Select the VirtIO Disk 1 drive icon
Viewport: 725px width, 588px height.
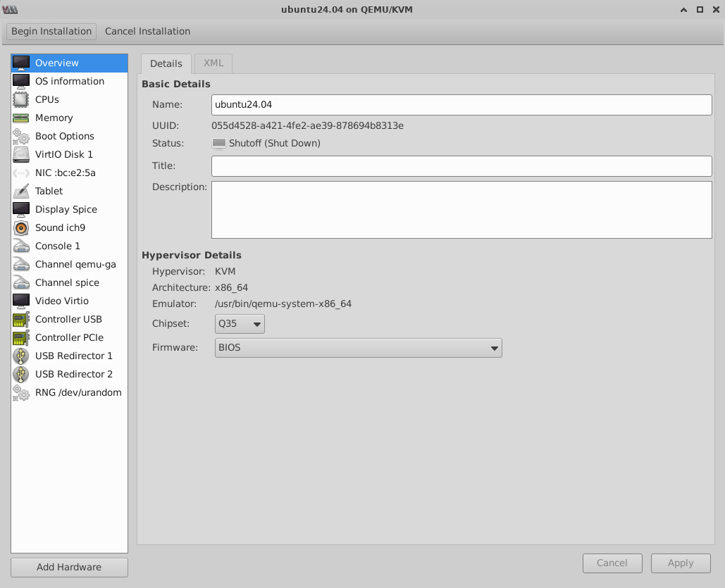pyautogui.click(x=21, y=154)
